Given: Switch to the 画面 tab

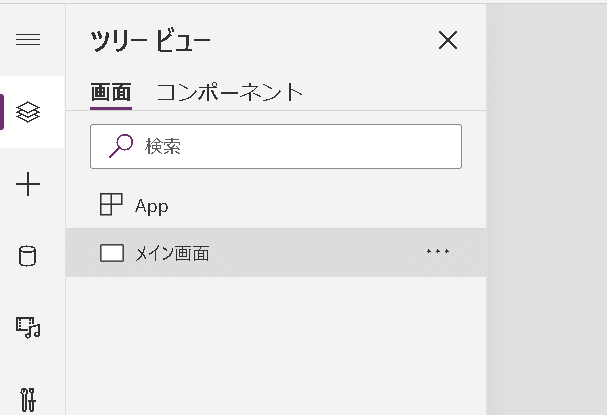Looking at the screenshot, I should pyautogui.click(x=111, y=93).
